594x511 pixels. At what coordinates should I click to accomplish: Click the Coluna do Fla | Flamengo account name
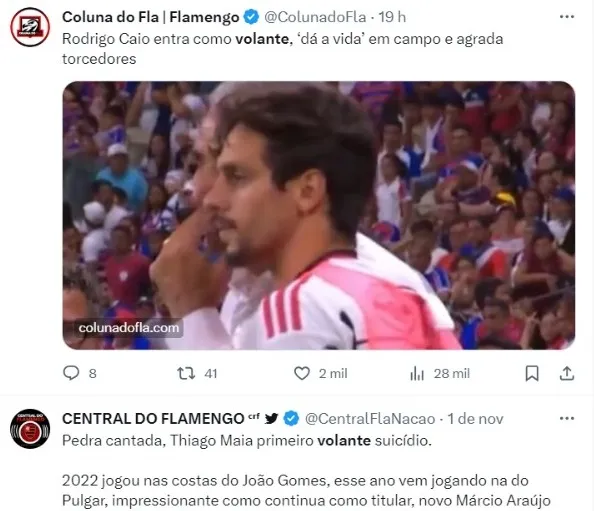click(x=150, y=17)
